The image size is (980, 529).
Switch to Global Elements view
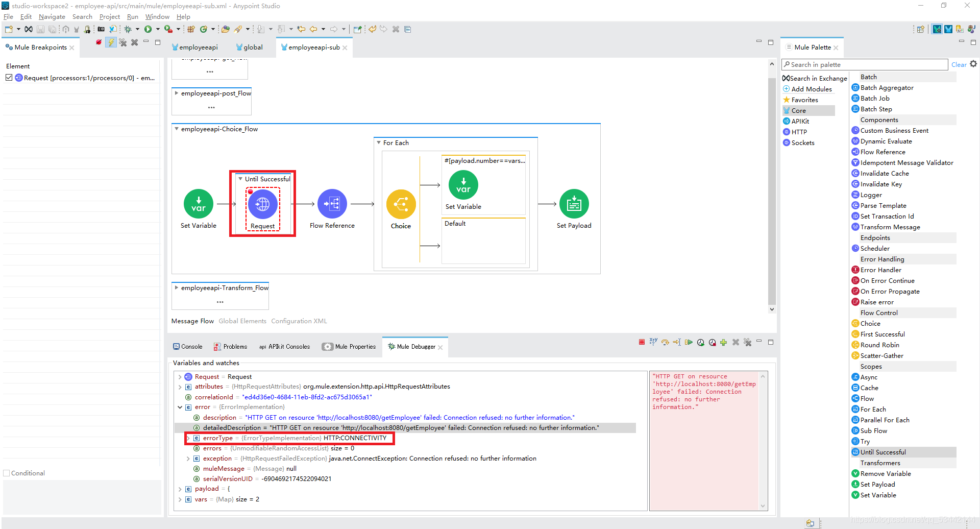242,321
